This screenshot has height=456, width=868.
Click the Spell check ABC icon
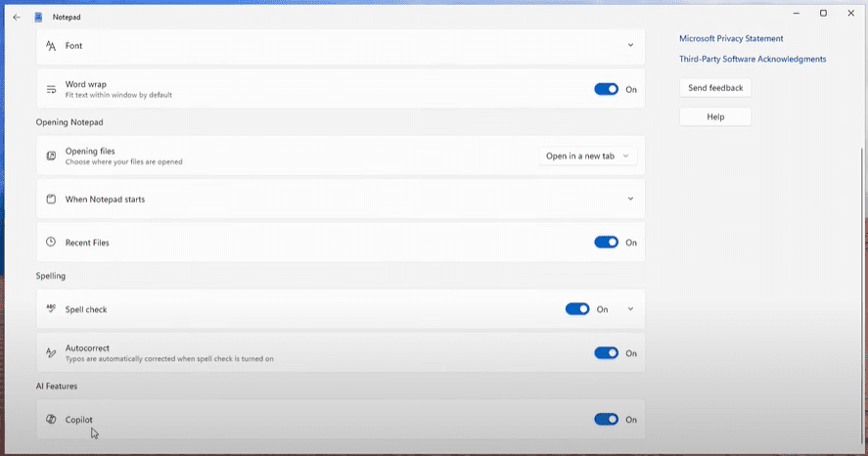coord(51,309)
